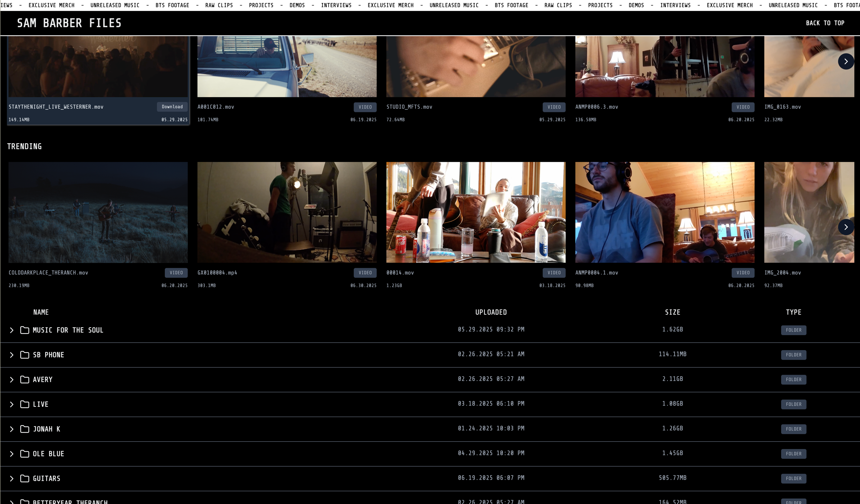Screen dimensions: 860x504
Task: Expand the MUSIC FOR THE SOUL row chevron
Action: (x=12, y=330)
